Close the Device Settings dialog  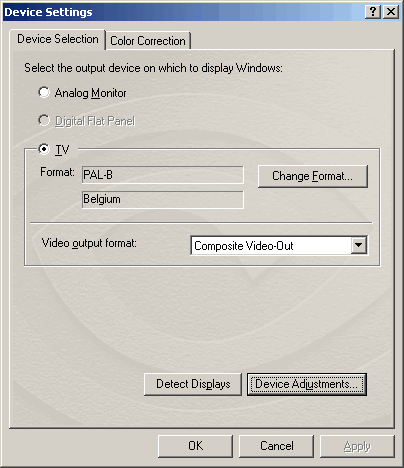click(391, 12)
